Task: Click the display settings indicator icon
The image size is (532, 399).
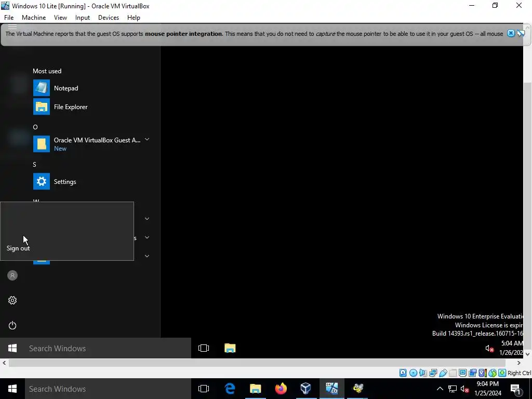Action: (462, 373)
